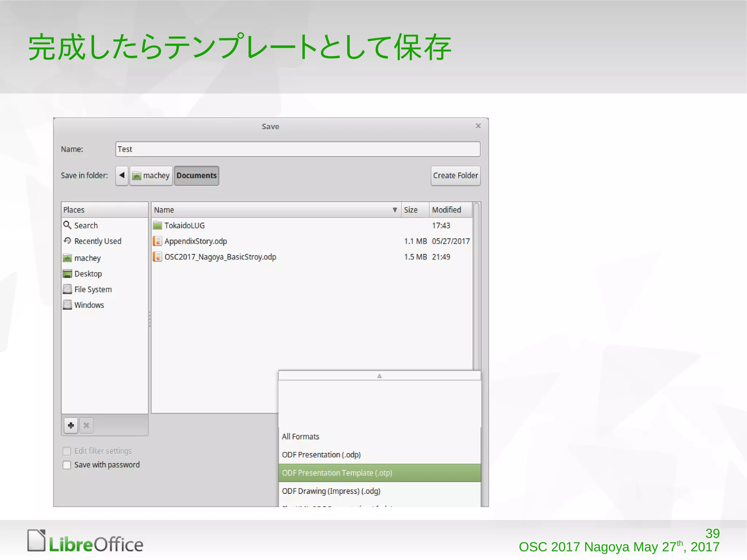Remove bookmark with the x button
Viewport: 747px width, 560px height.
[86, 425]
